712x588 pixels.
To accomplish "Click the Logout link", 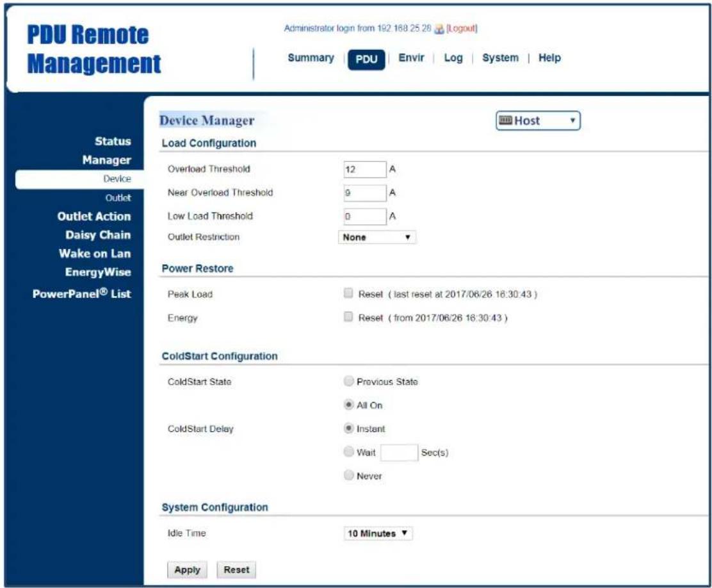I will 462,28.
